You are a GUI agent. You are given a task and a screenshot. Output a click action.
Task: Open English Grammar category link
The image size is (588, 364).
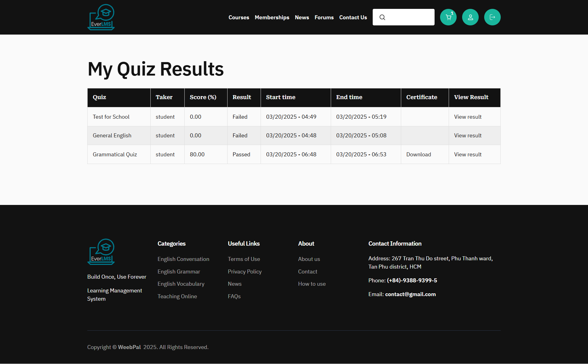(179, 272)
